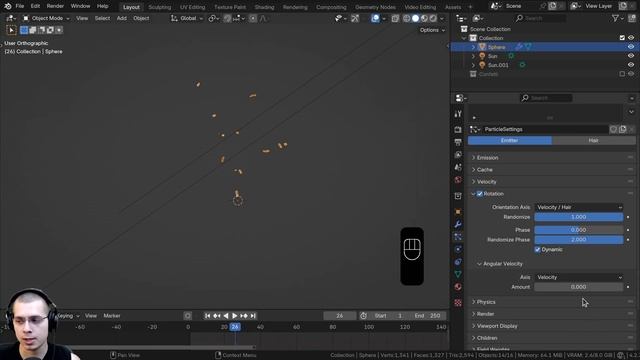Select the Emitter particle type button
640x360 pixels.
click(509, 140)
